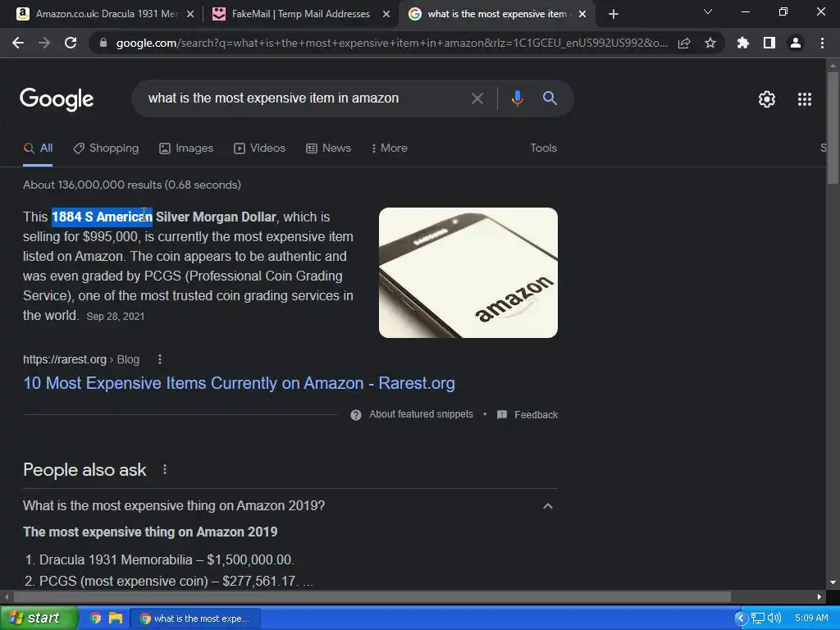Image resolution: width=840 pixels, height=630 pixels.
Task: Submit search with magnifier icon
Action: (x=550, y=98)
